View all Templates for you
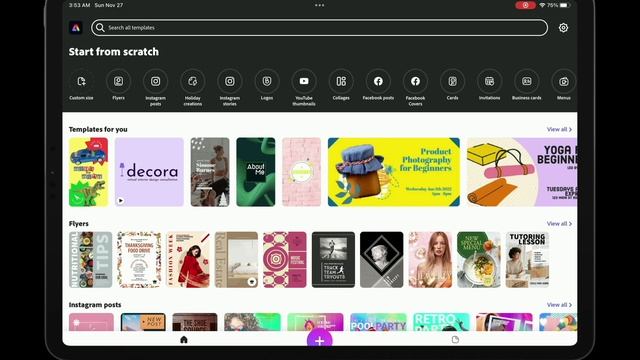Viewport: 640px width, 360px height. (x=559, y=129)
